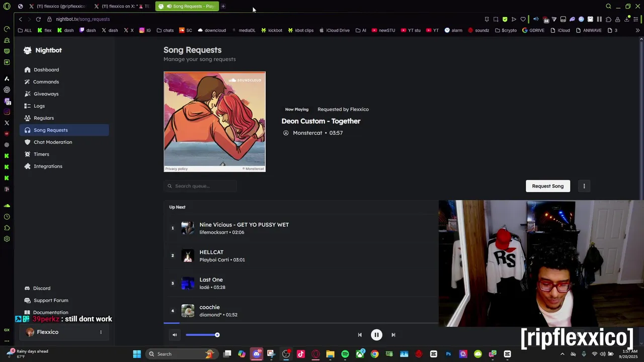Viewport: 644px width, 362px height.
Task: Open the Regulars section
Action: [x=64, y=118]
